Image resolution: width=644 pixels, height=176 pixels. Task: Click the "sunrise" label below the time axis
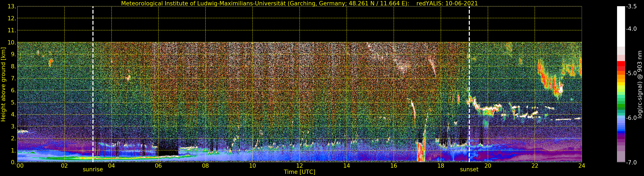point(93,170)
